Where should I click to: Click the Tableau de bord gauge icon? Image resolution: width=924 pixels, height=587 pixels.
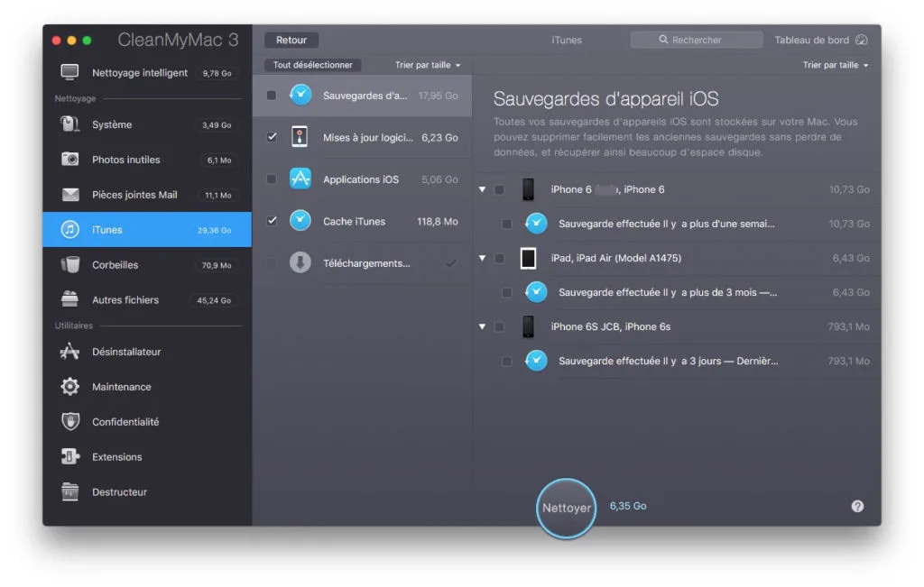click(x=861, y=40)
